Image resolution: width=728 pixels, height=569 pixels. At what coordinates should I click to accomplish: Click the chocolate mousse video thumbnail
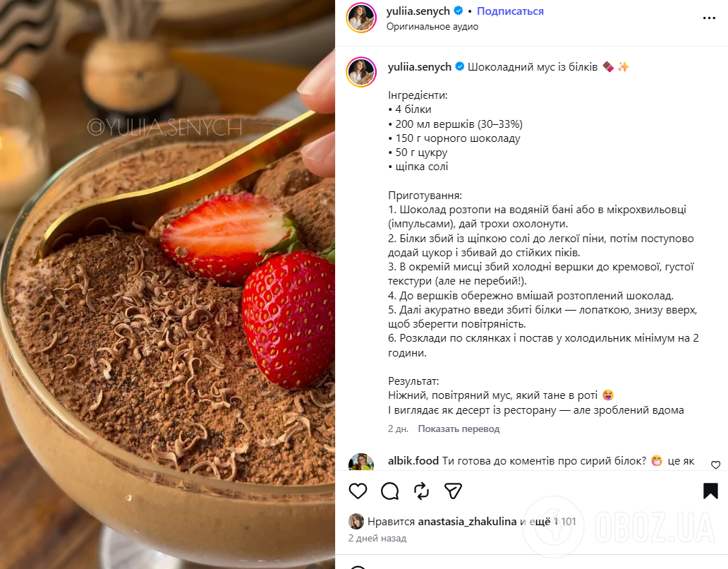(x=167, y=284)
